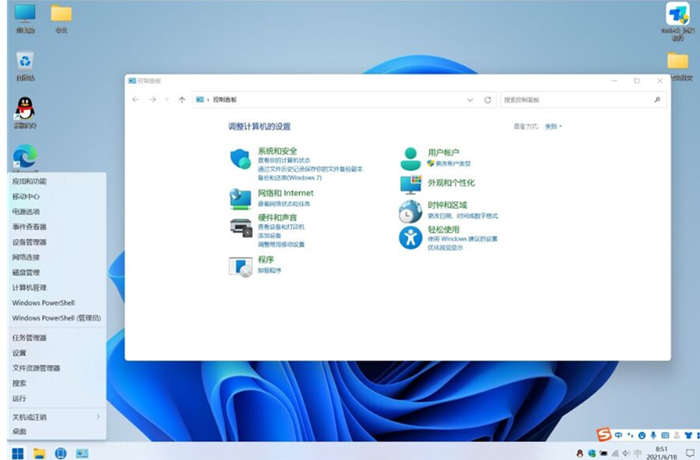Open the View by 类别 dropdown
The image size is (700, 460).
(554, 126)
